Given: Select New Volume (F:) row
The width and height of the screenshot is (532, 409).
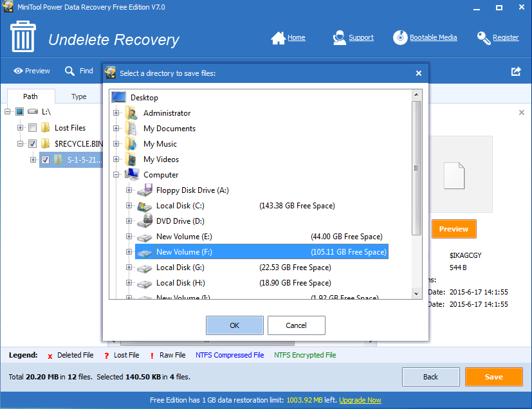Looking at the screenshot, I should (262, 251).
